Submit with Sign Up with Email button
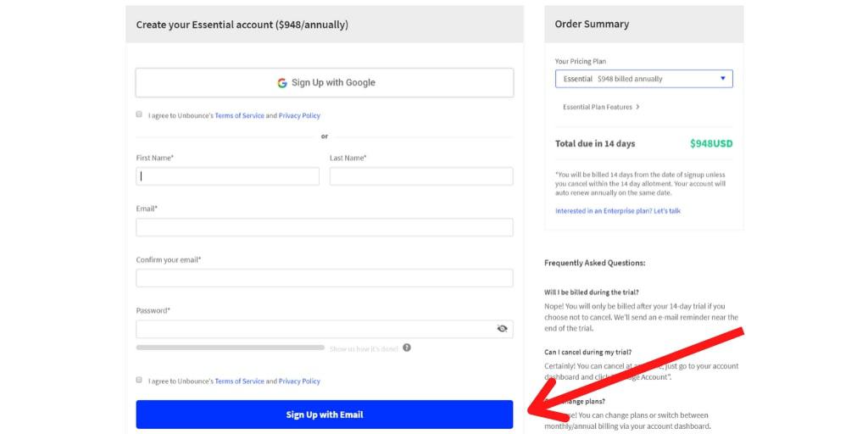This screenshot has width=868, height=434. pos(325,415)
